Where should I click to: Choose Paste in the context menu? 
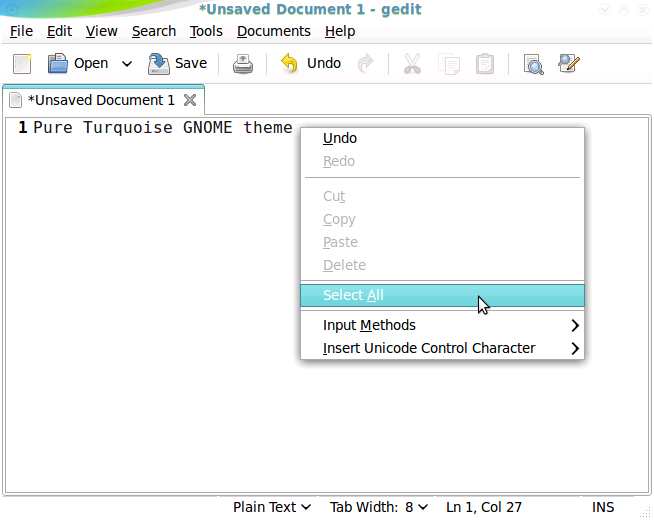pyautogui.click(x=443, y=242)
